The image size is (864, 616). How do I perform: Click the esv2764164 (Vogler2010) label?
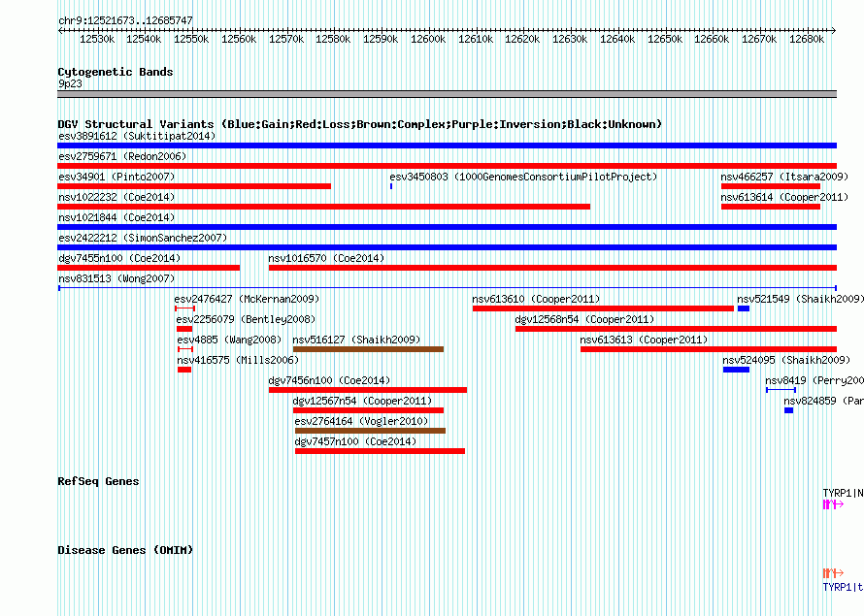(361, 421)
